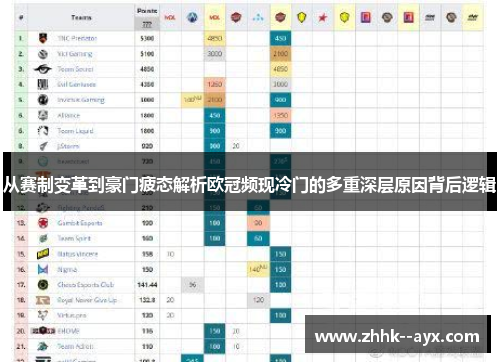500x362 pixels.
Task: Click the teal 450 cell in TNC Predator row
Action: pos(280,38)
